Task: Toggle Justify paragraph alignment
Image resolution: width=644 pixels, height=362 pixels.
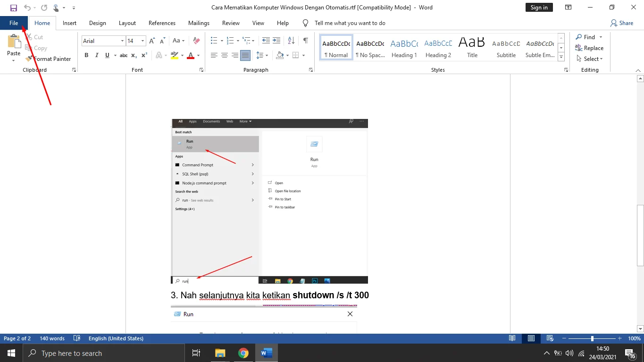Action: point(245,55)
